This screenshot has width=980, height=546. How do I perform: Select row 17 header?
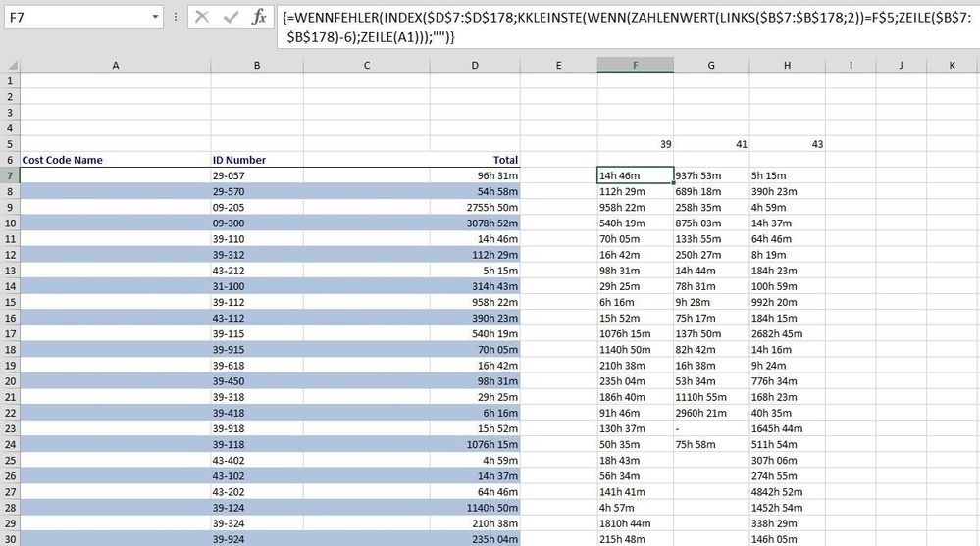pyautogui.click(x=10, y=333)
